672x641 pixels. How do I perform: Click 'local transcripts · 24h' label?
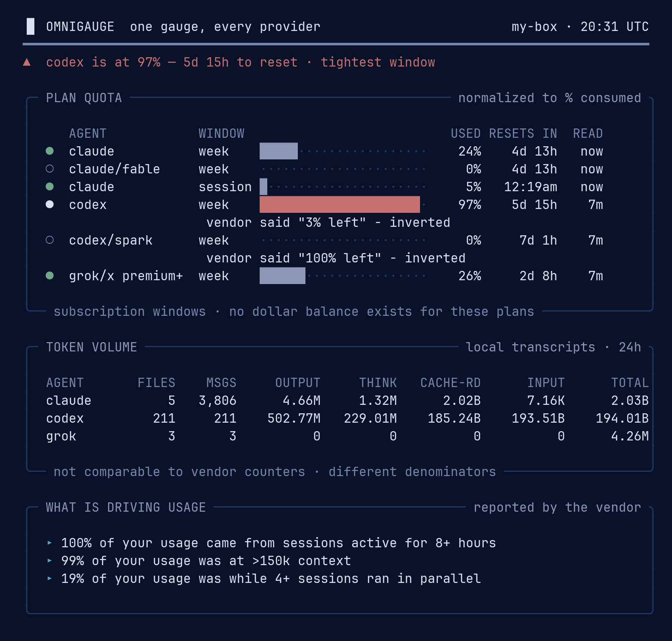click(554, 347)
